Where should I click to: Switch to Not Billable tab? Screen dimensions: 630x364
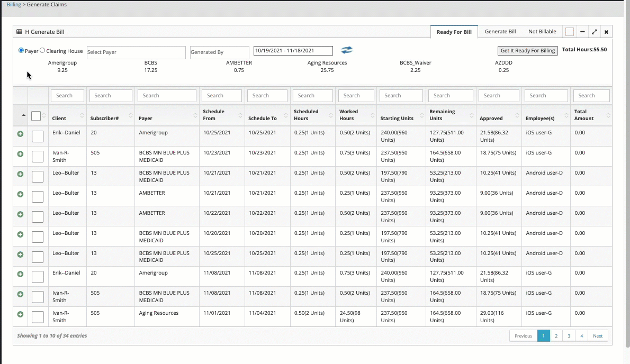click(x=542, y=31)
